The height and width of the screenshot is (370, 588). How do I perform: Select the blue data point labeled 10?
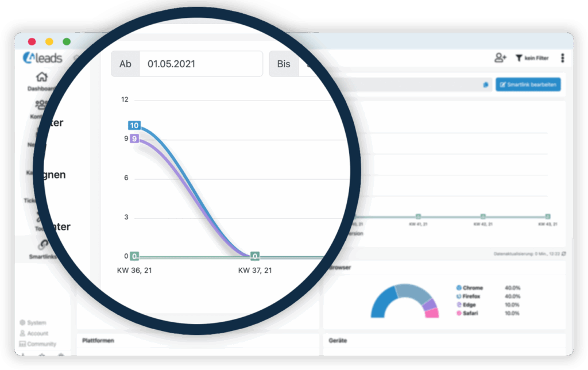point(134,125)
